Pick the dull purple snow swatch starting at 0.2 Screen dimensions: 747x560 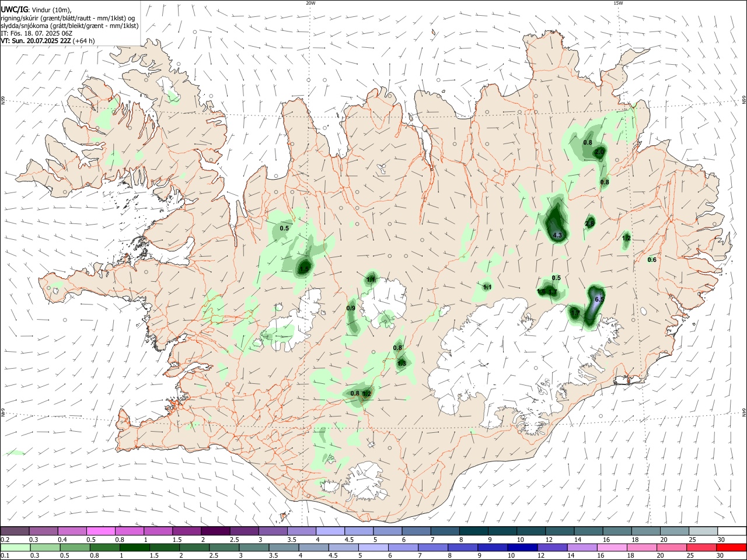pyautogui.click(x=15, y=531)
